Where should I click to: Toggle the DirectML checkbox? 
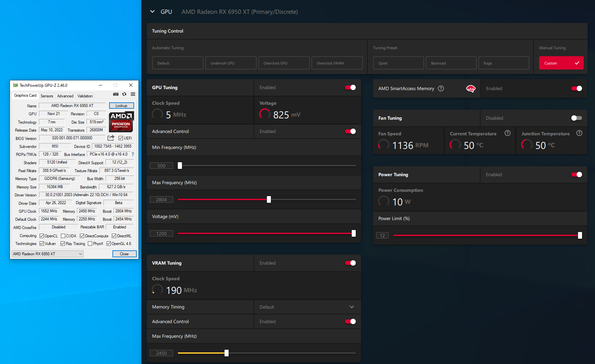[x=114, y=236]
